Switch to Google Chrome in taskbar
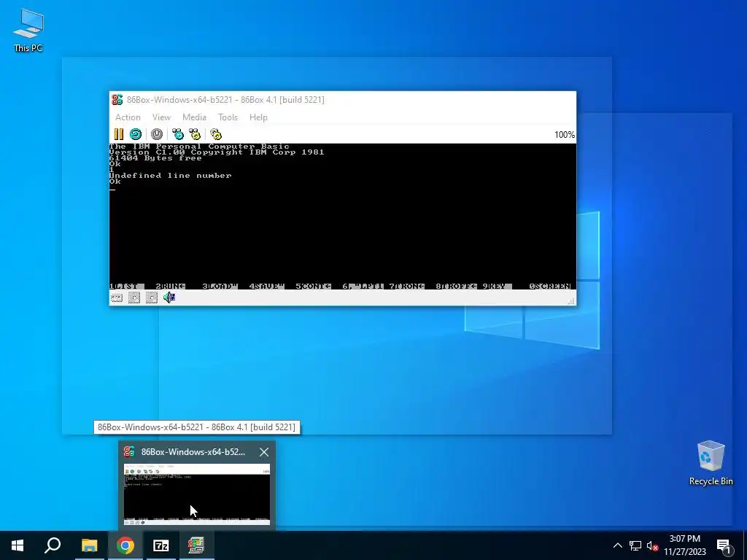The height and width of the screenshot is (560, 747). (125, 545)
